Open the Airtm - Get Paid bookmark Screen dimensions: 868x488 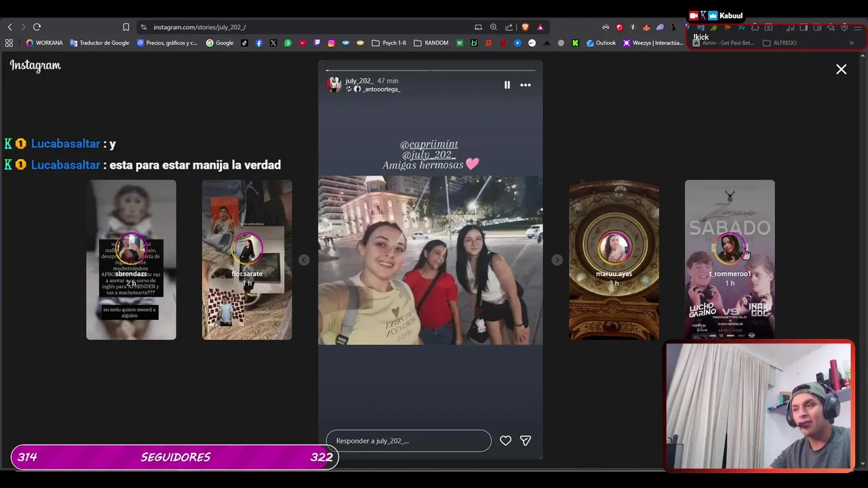[723, 43]
